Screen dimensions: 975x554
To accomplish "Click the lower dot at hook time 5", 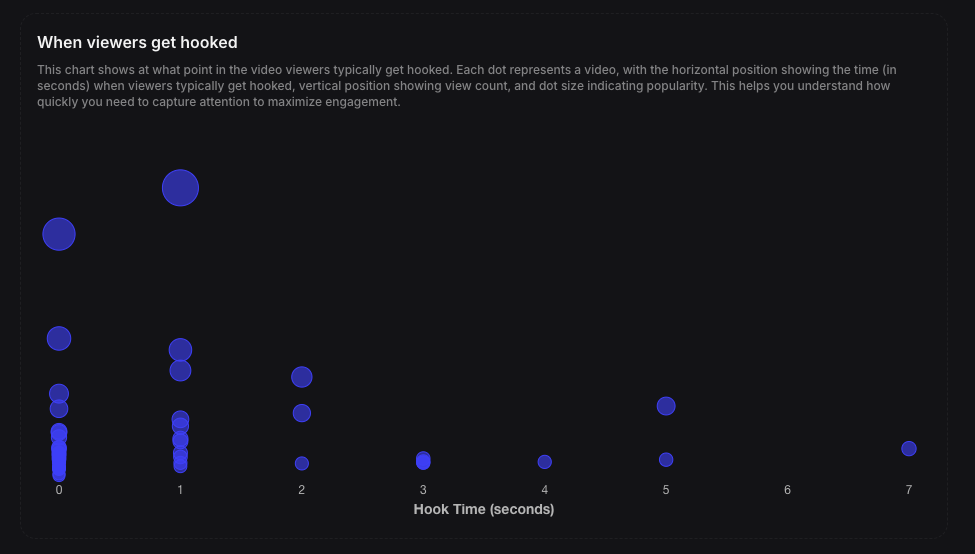I will [x=666, y=460].
